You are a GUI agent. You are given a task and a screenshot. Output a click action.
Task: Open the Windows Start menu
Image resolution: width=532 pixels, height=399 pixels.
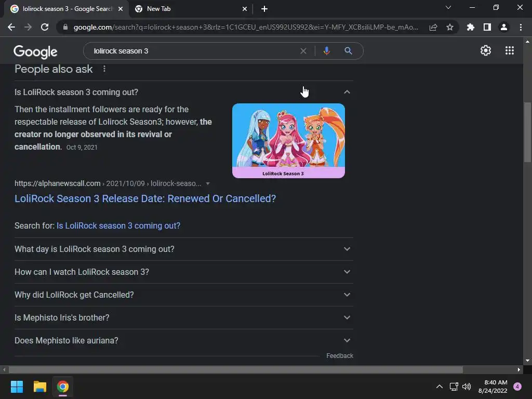pyautogui.click(x=17, y=387)
